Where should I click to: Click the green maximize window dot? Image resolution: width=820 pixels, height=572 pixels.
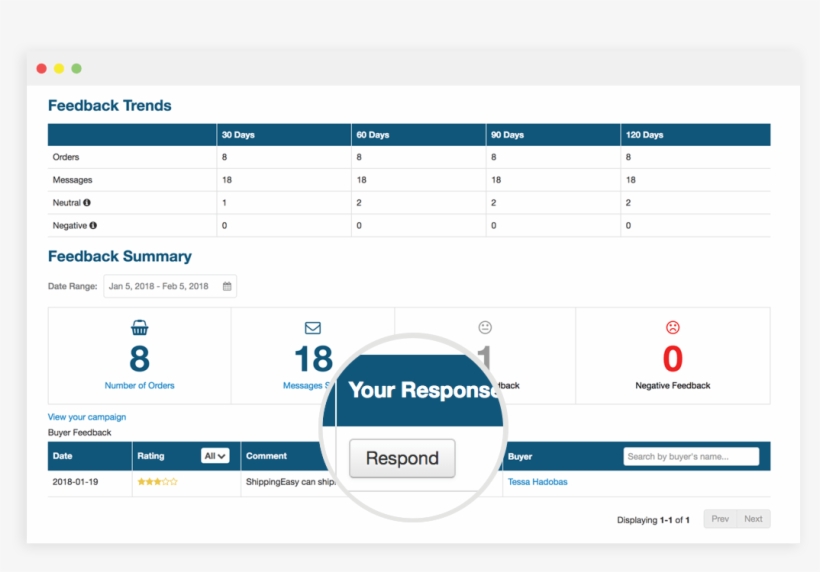pyautogui.click(x=76, y=68)
